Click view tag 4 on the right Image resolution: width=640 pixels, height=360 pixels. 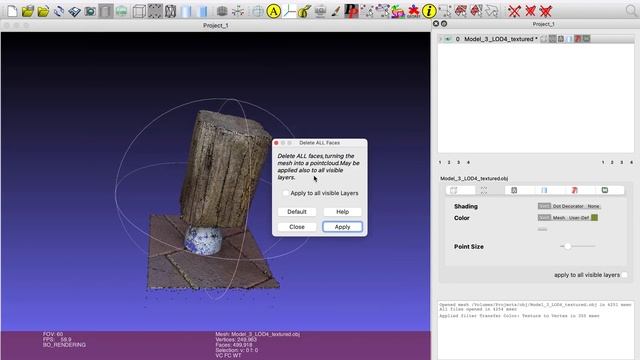click(x=631, y=162)
